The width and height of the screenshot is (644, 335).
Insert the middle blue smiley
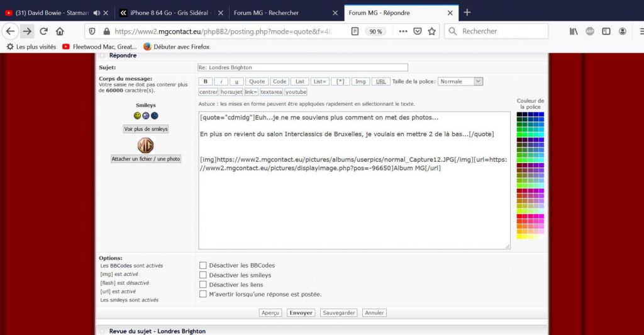(146, 116)
